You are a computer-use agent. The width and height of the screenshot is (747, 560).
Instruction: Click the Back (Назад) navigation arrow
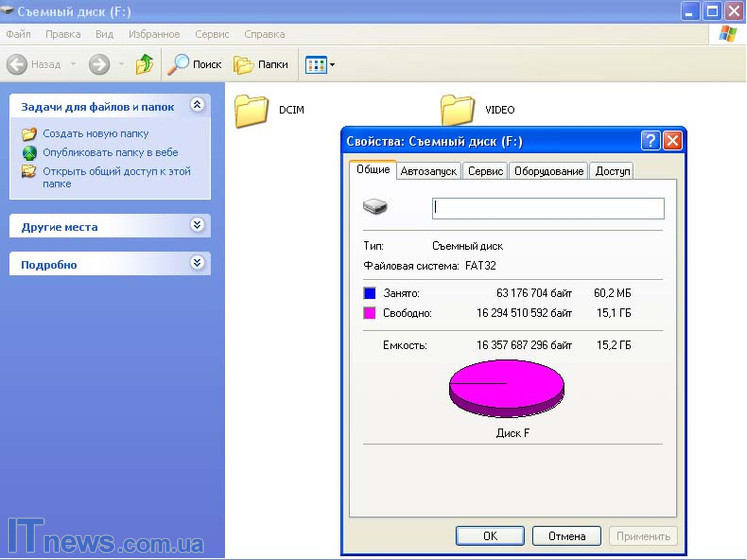(18, 65)
